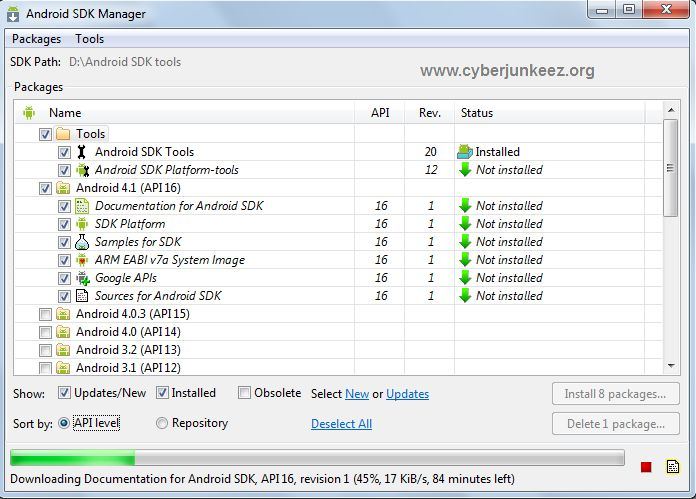Screen dimensions: 696x499
Task: Click the Install 8 packages button
Action: [x=616, y=394]
